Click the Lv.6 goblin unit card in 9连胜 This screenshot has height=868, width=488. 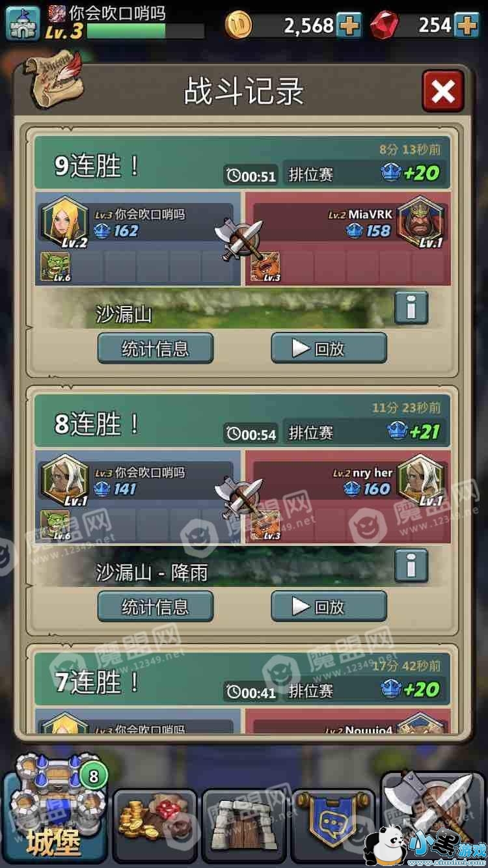coord(55,267)
